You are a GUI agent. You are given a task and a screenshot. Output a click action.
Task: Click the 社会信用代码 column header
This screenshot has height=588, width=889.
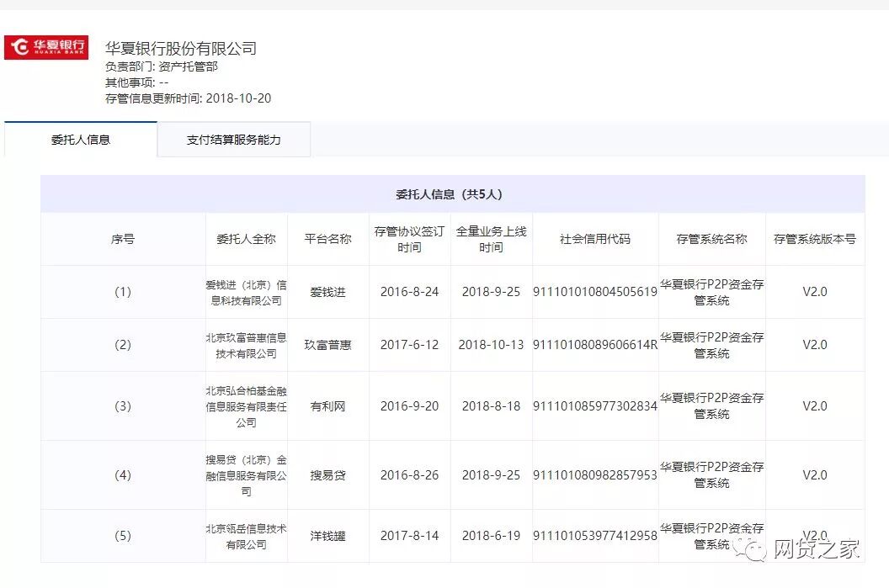click(x=595, y=239)
